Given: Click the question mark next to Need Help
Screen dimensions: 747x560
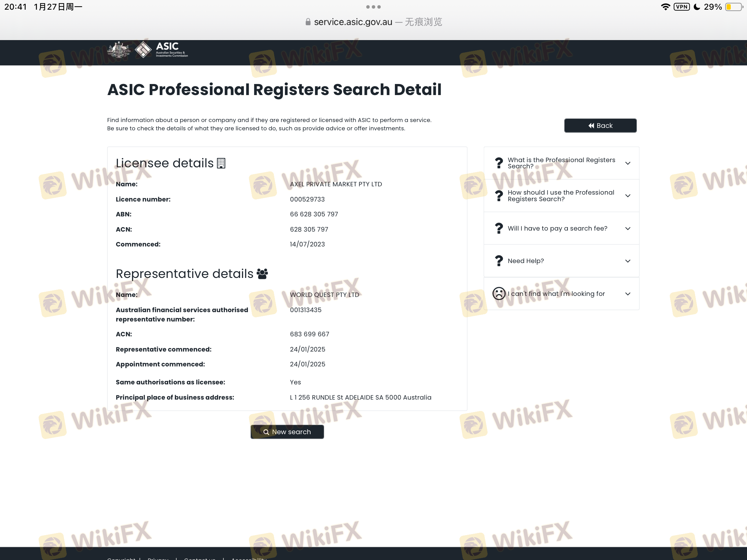Looking at the screenshot, I should pos(499,261).
